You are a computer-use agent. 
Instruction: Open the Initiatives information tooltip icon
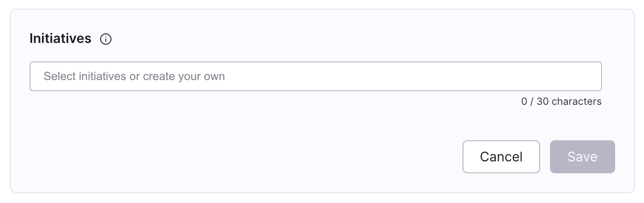click(x=106, y=39)
